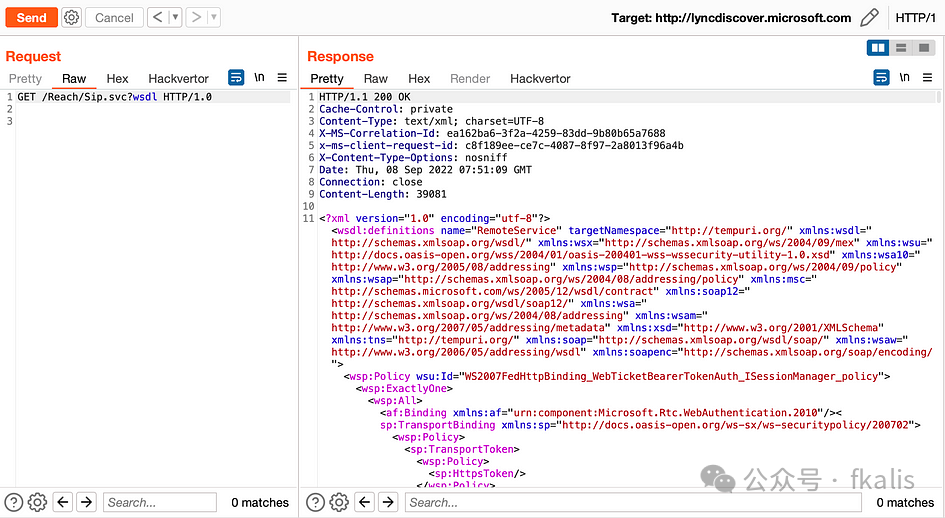945x518 pixels.
Task: Open the back history dropdown arrow
Action: pos(175,17)
